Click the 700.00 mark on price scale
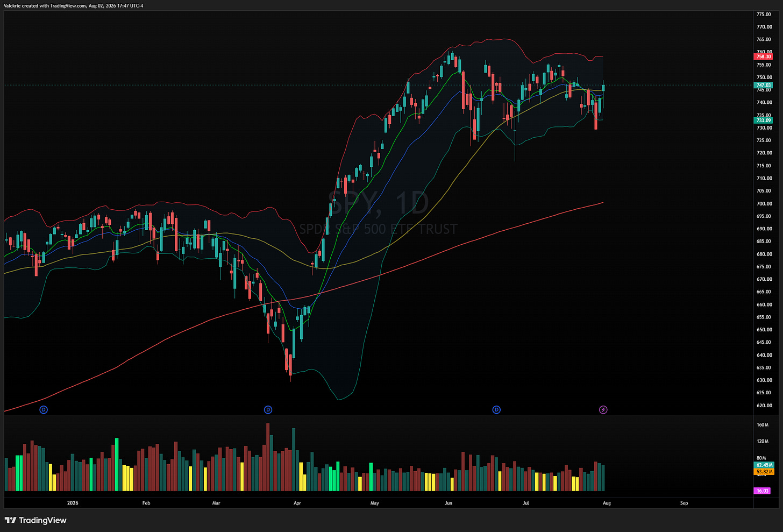This screenshot has height=532, width=783. [764, 204]
